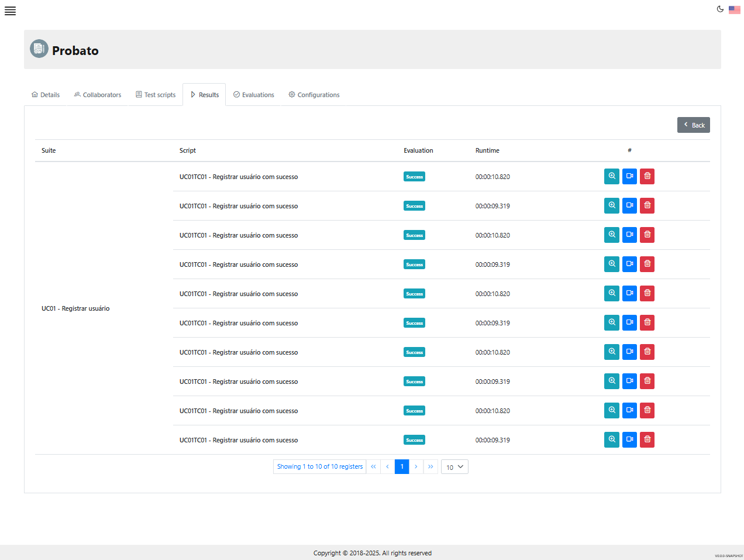Go to the previous page arrow

(387, 467)
